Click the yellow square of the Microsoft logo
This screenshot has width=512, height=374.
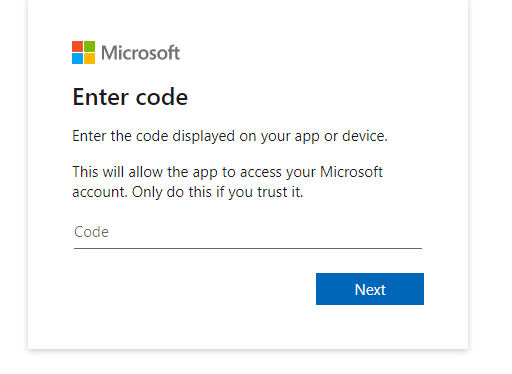89,58
